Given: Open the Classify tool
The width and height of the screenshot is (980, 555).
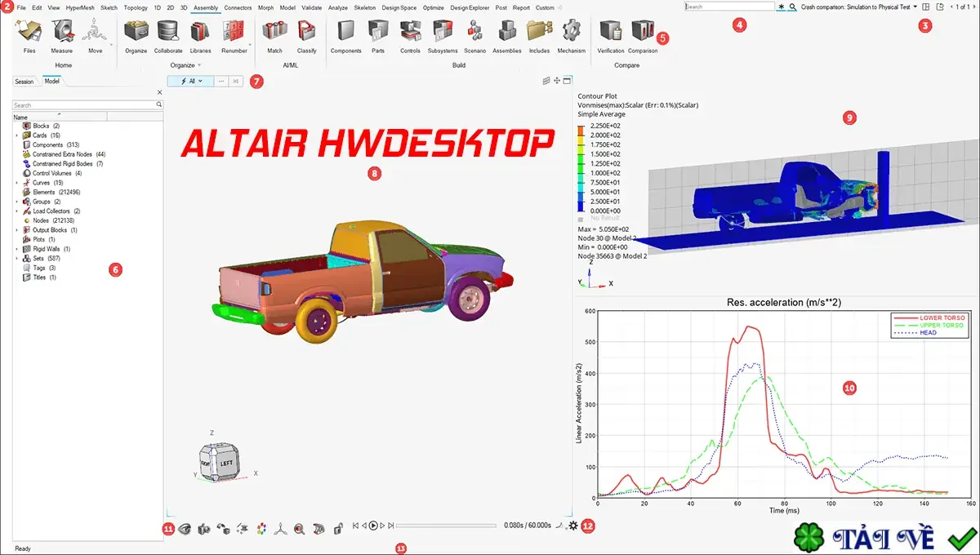Looking at the screenshot, I should [307, 36].
